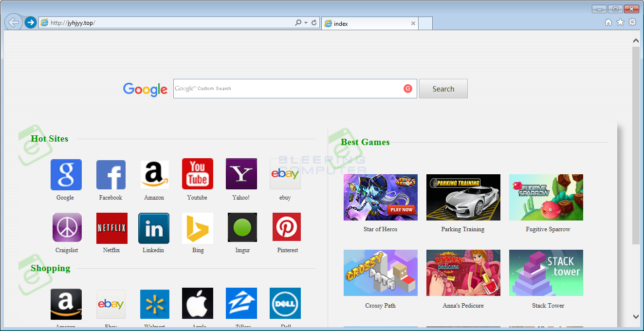The width and height of the screenshot is (644, 331).
Task: Click the red G icon in search box
Action: click(x=408, y=89)
